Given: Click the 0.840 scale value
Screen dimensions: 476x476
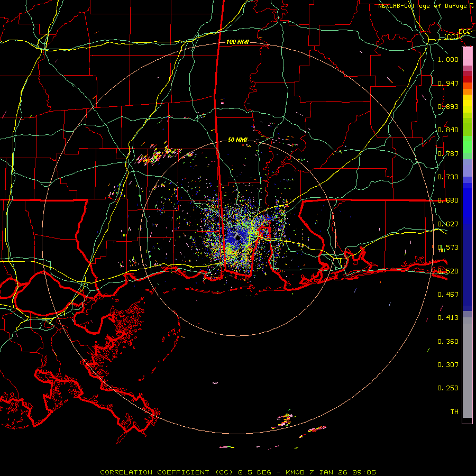Looking at the screenshot, I should pyautogui.click(x=448, y=130).
